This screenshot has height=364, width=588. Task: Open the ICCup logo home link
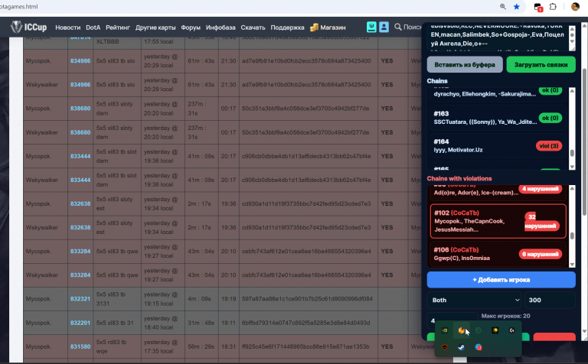(29, 27)
